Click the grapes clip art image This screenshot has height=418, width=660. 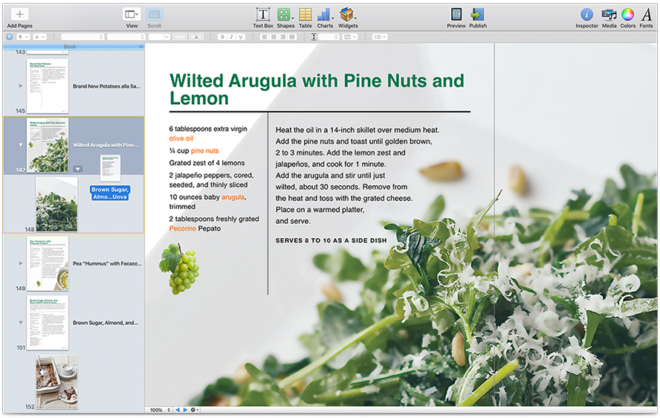[x=178, y=269]
